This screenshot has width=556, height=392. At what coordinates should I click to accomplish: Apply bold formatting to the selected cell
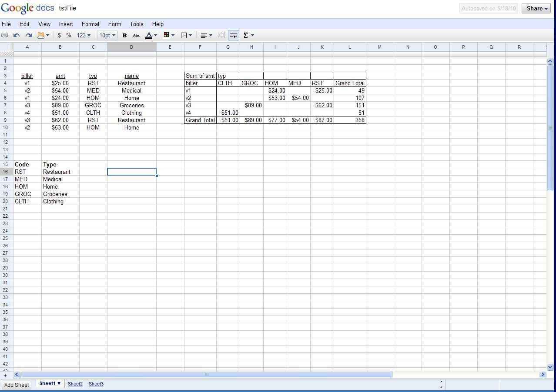[125, 35]
